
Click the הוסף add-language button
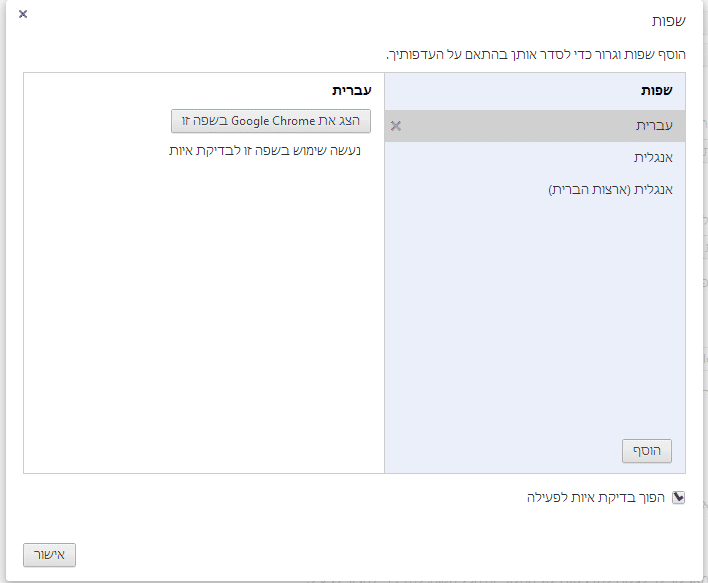pyautogui.click(x=647, y=451)
